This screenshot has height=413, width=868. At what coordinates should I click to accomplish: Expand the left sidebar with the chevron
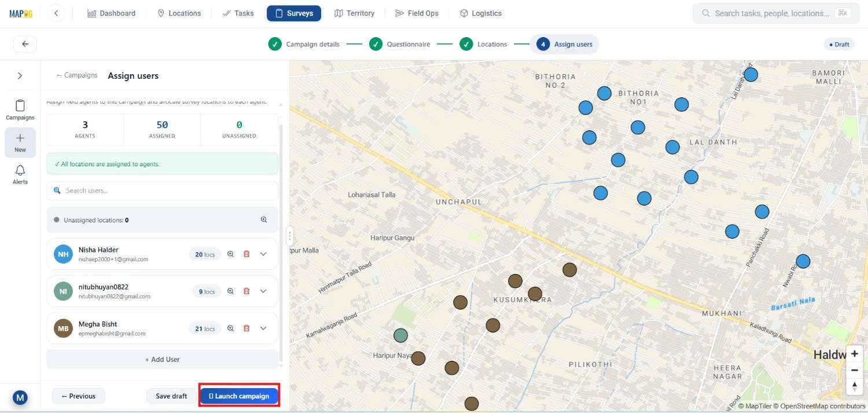pyautogui.click(x=20, y=76)
